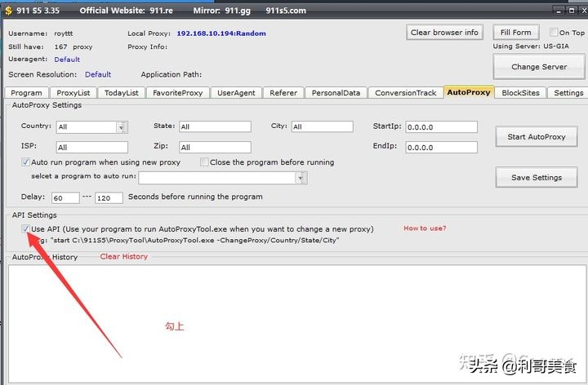Go to the Settings tab

tap(568, 93)
